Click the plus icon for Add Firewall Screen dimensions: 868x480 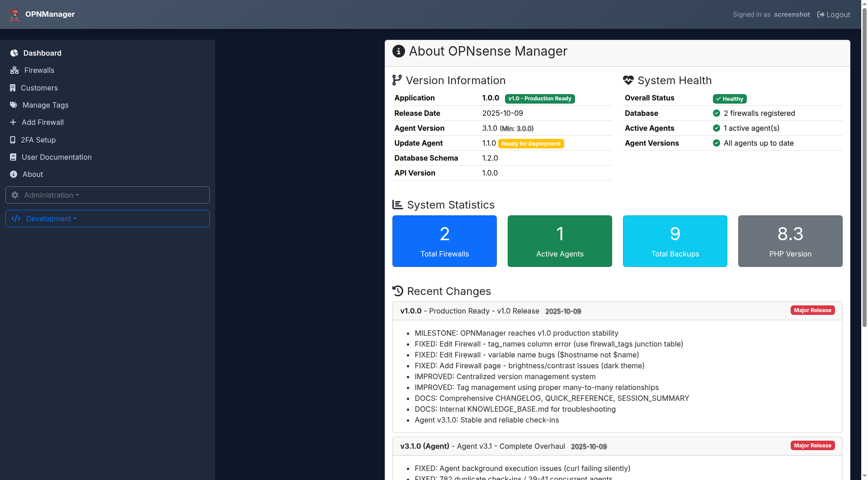(x=13, y=122)
